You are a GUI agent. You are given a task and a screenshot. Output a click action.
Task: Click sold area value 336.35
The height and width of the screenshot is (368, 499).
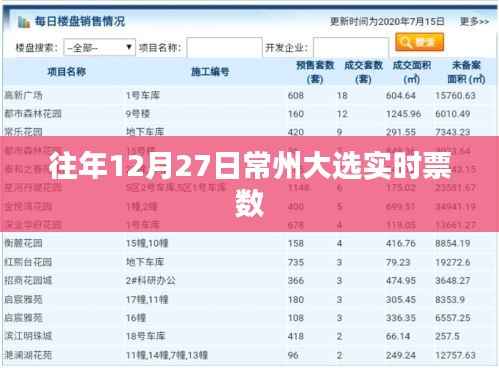(401, 318)
